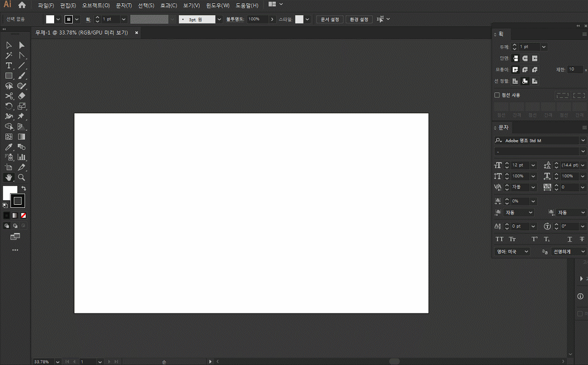
Task: Activate the Hand tool
Action: coord(9,177)
